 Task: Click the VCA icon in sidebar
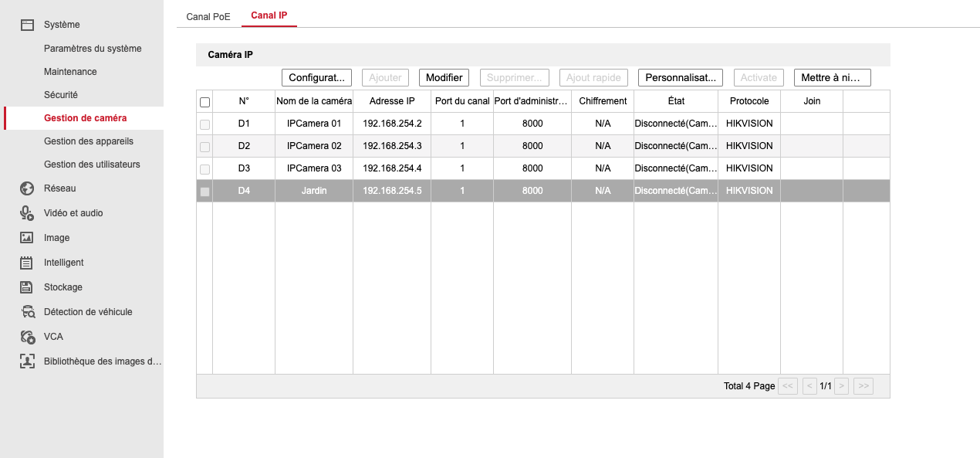tap(28, 337)
